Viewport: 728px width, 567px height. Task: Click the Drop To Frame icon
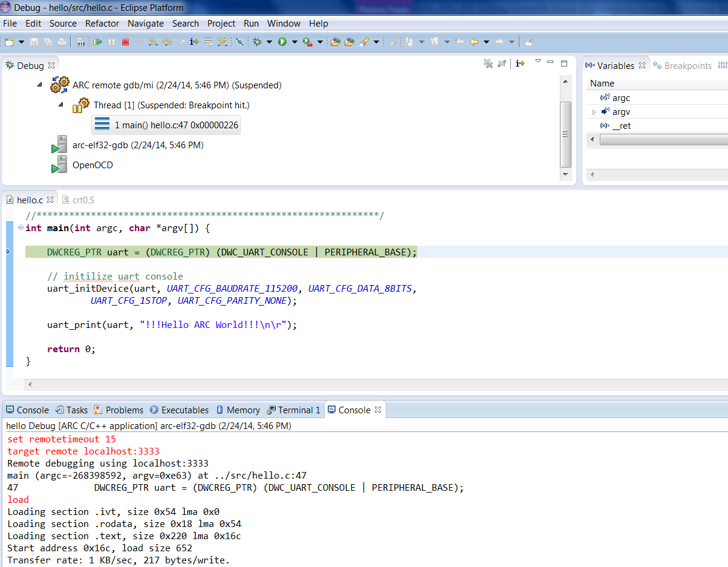coord(209,42)
